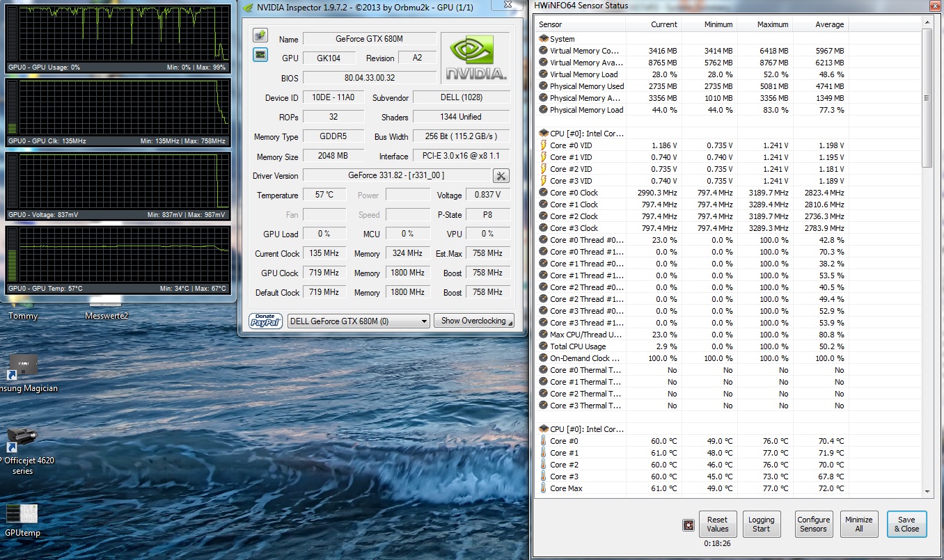Click the Minimum column header
Image resolution: width=944 pixels, height=560 pixels.
coord(709,24)
